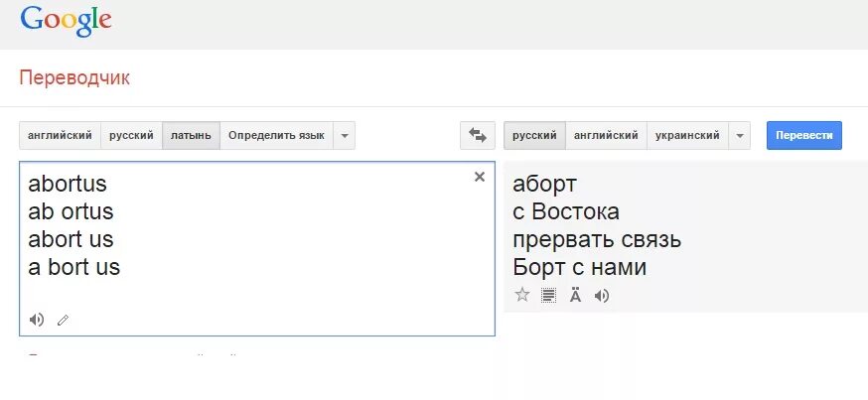Click the Google logo
The image size is (868, 400).
coord(66,19)
